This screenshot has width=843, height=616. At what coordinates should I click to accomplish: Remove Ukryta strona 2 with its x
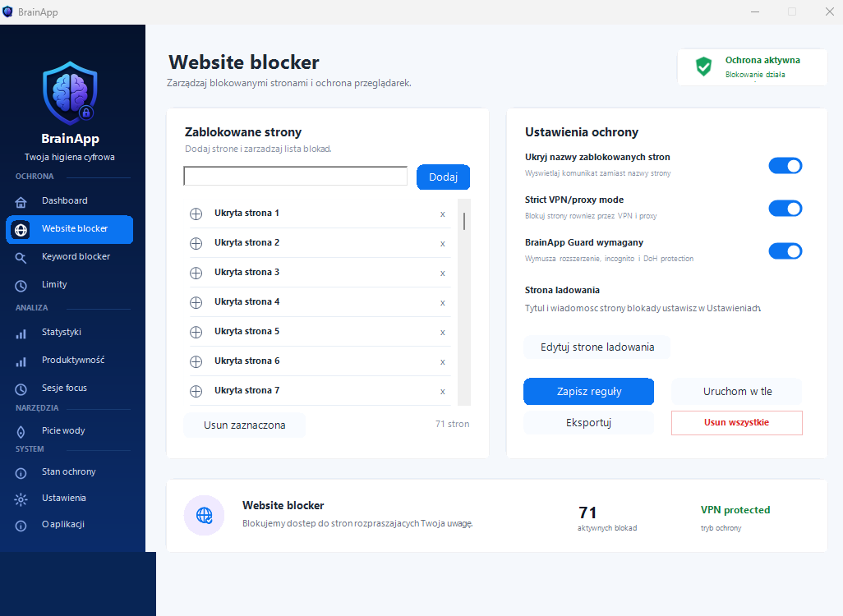click(443, 244)
